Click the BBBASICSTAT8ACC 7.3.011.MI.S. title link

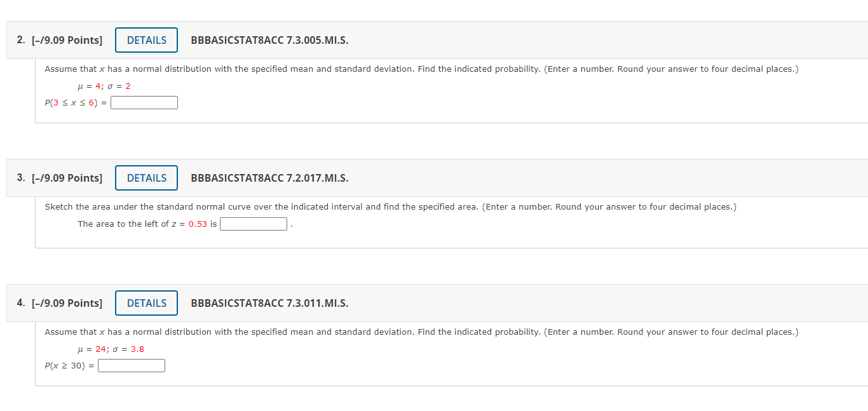tap(269, 302)
